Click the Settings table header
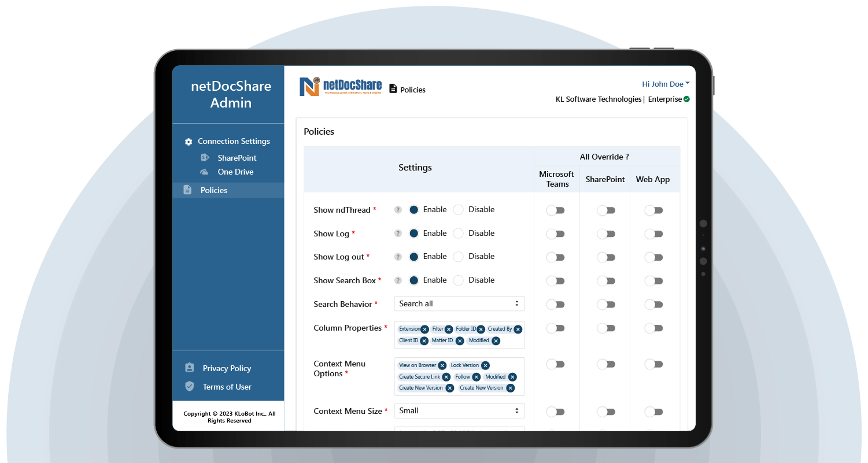868x463 pixels. (x=415, y=168)
